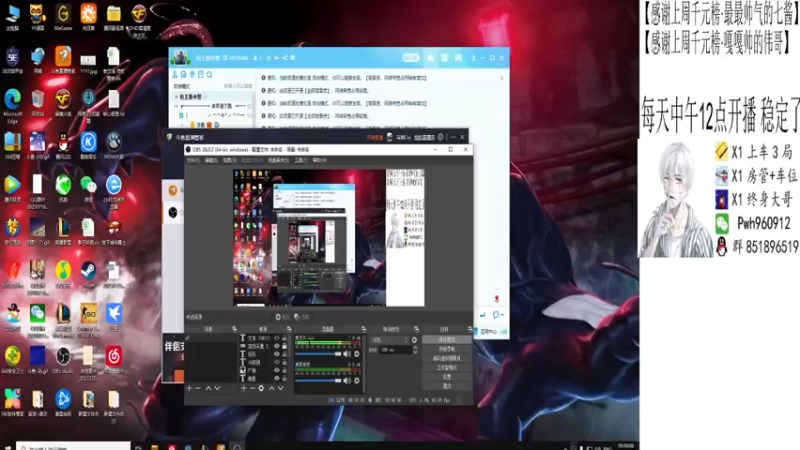Adjust first audio channel volume slider
The height and width of the screenshot is (450, 800).
coord(318,354)
